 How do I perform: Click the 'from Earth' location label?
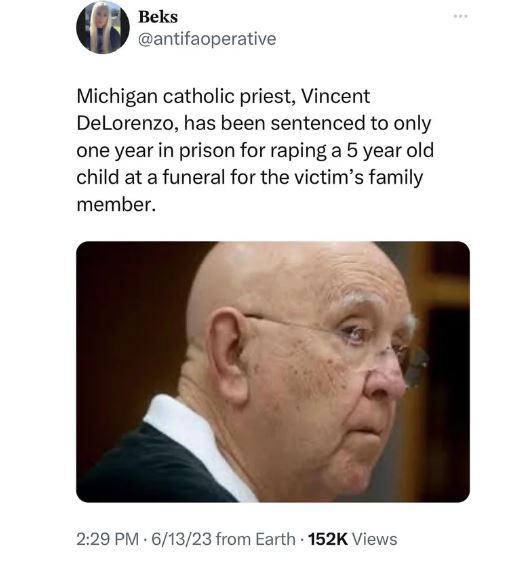pyautogui.click(x=256, y=539)
